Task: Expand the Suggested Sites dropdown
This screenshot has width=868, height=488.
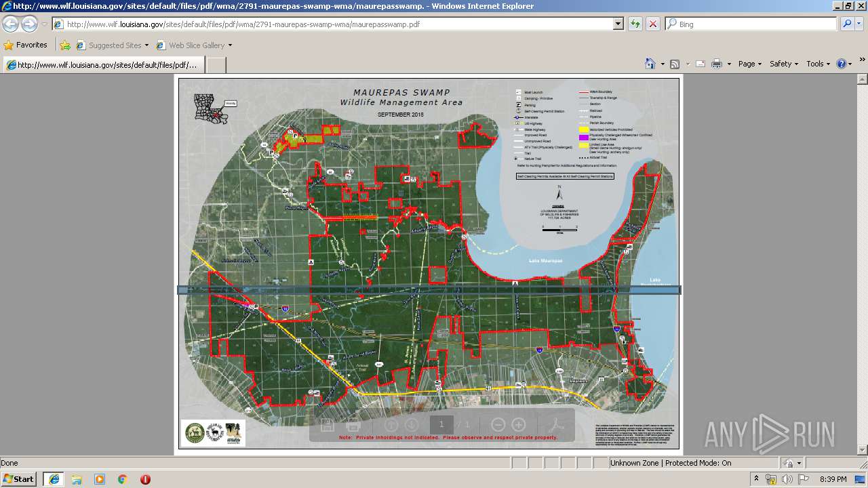Action: (x=146, y=45)
